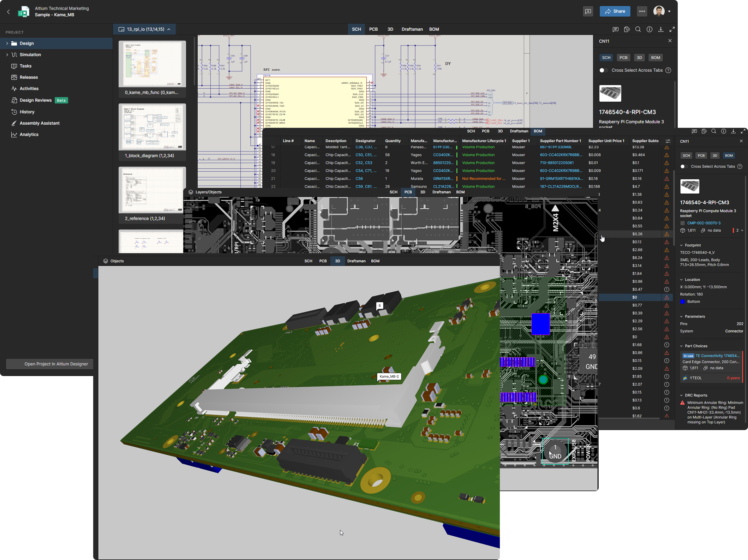The image size is (748, 560).
Task: Open the 13_rpi_io sheet selector dropdown
Action: click(145, 29)
